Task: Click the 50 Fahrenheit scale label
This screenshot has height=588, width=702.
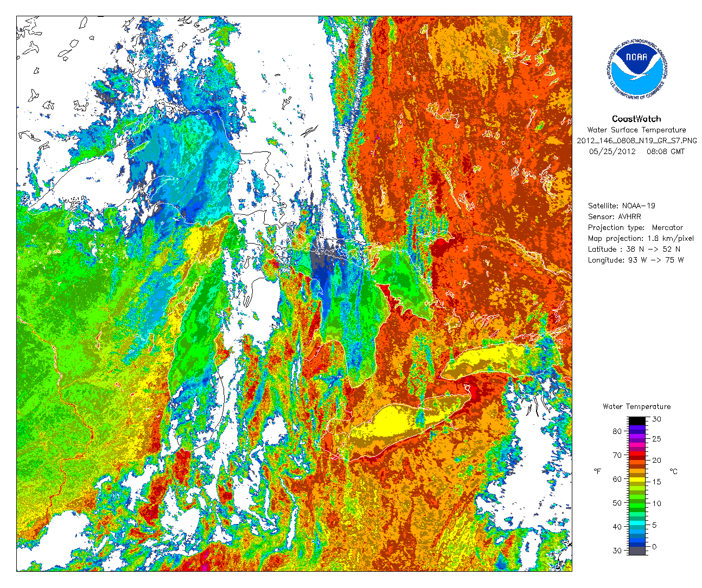Action: (617, 503)
